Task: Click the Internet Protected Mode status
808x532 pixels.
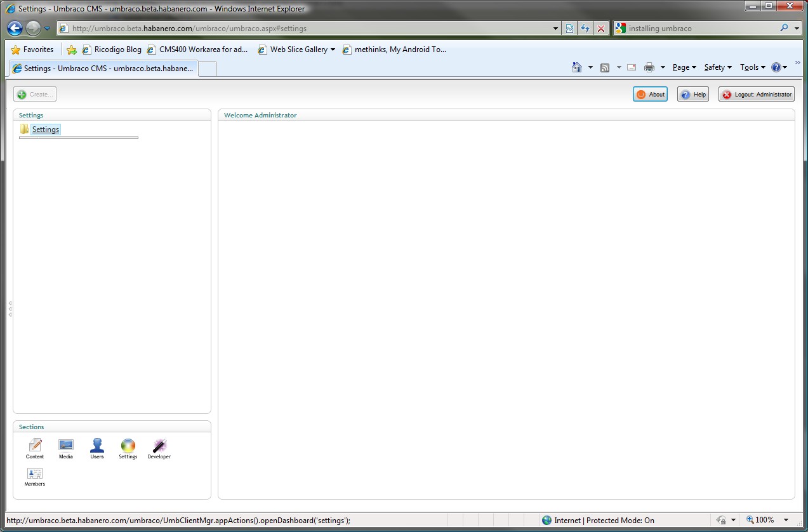Action: 598,520
